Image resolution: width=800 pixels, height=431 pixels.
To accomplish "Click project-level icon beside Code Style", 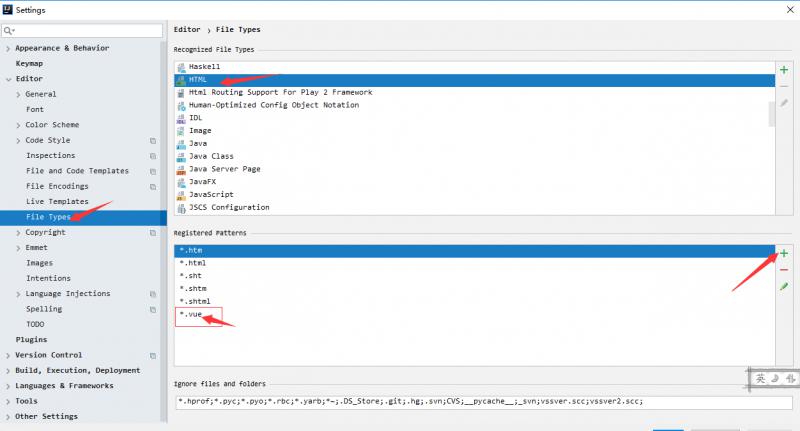I will (x=153, y=141).
